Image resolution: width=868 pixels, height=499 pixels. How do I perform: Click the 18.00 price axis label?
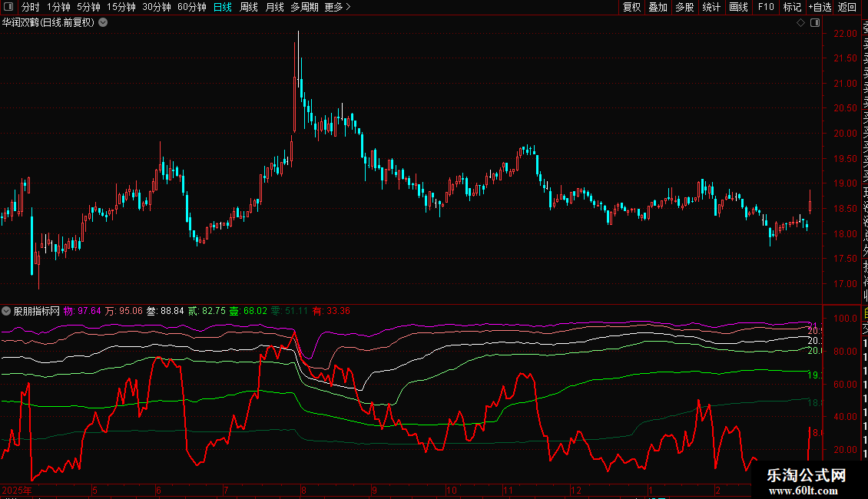845,233
